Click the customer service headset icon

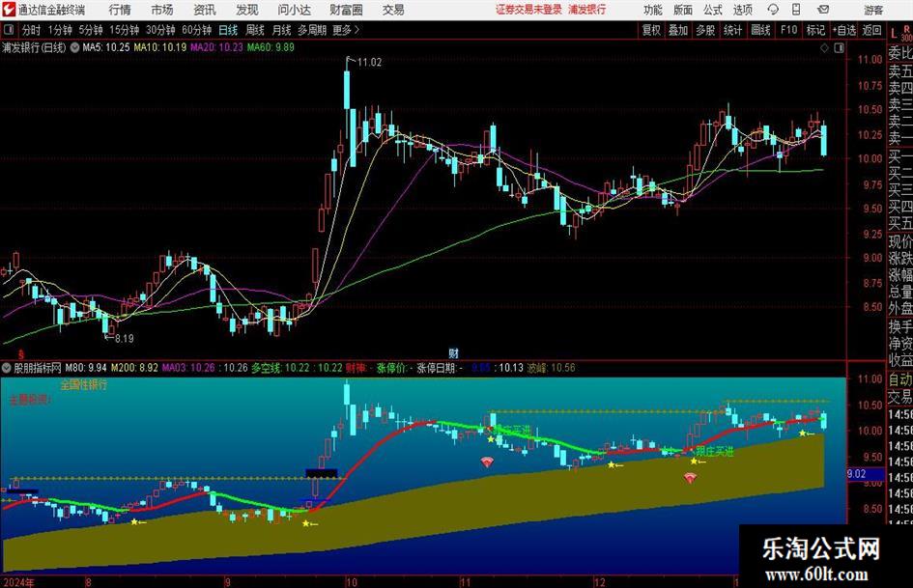coord(773,10)
